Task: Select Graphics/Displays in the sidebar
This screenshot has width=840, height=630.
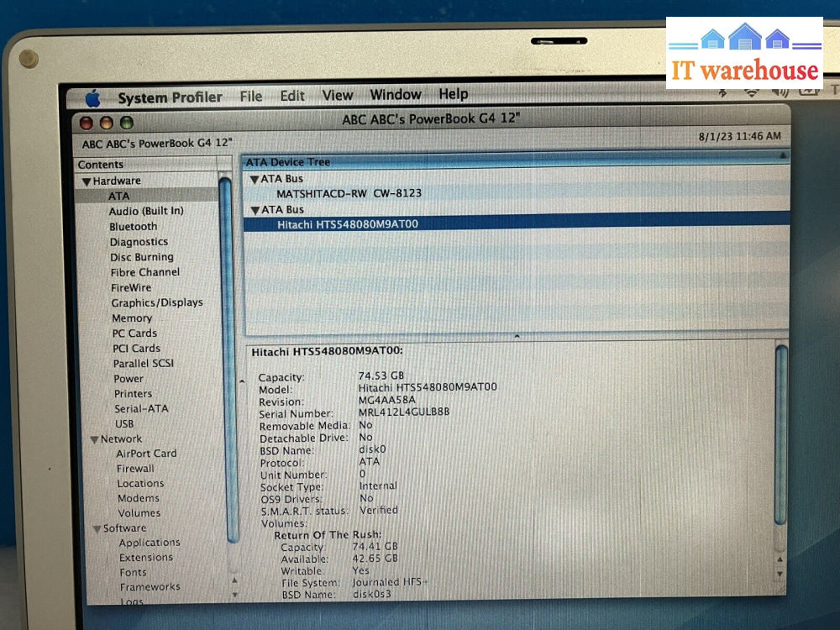Action: point(156,302)
